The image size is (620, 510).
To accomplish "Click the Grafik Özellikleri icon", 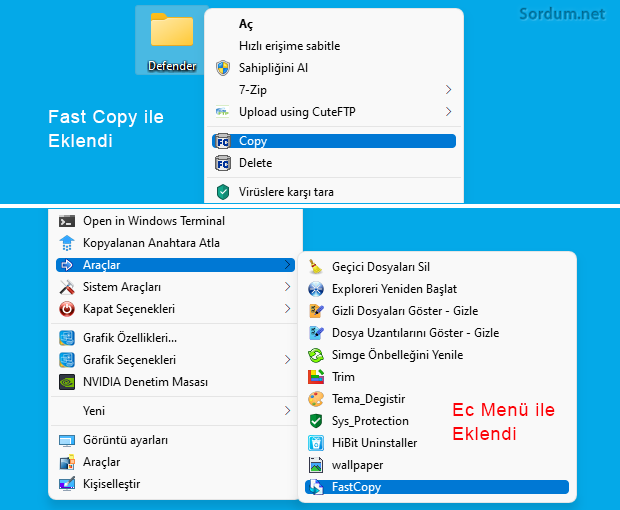I will coord(67,338).
